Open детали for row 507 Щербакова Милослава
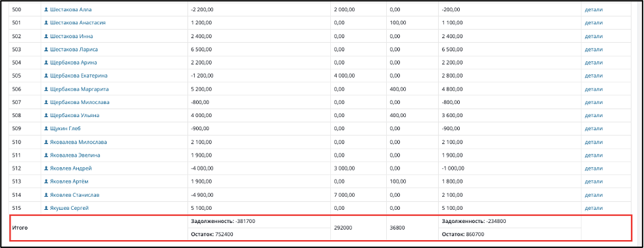 593,102
